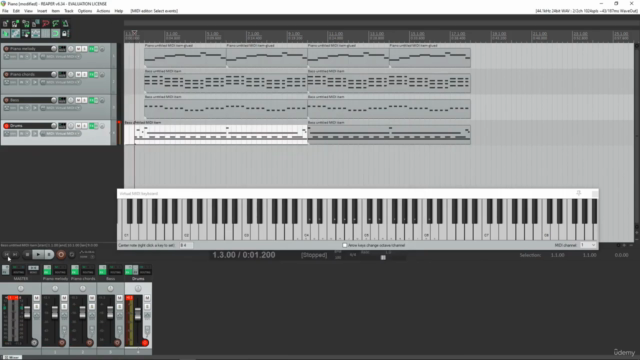Toggle the metronome icon in main toolbar
This screenshot has width=640, height=360.
pos(65,24)
